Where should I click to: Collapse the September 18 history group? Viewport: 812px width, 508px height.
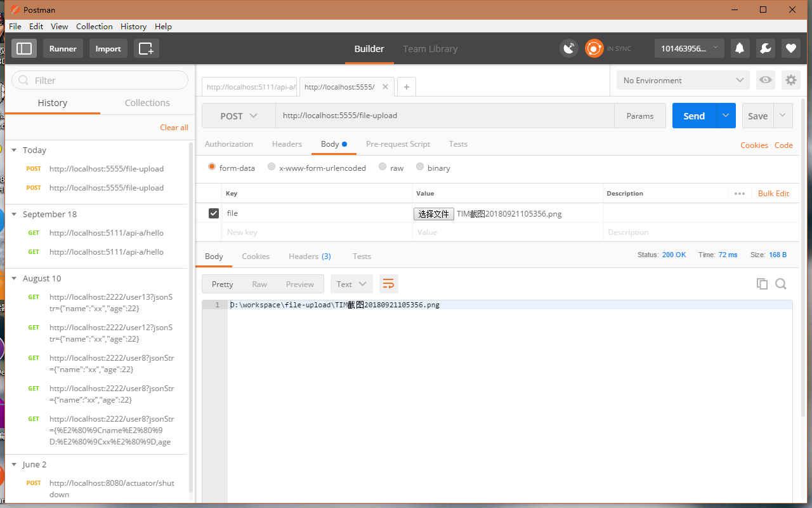pyautogui.click(x=14, y=214)
